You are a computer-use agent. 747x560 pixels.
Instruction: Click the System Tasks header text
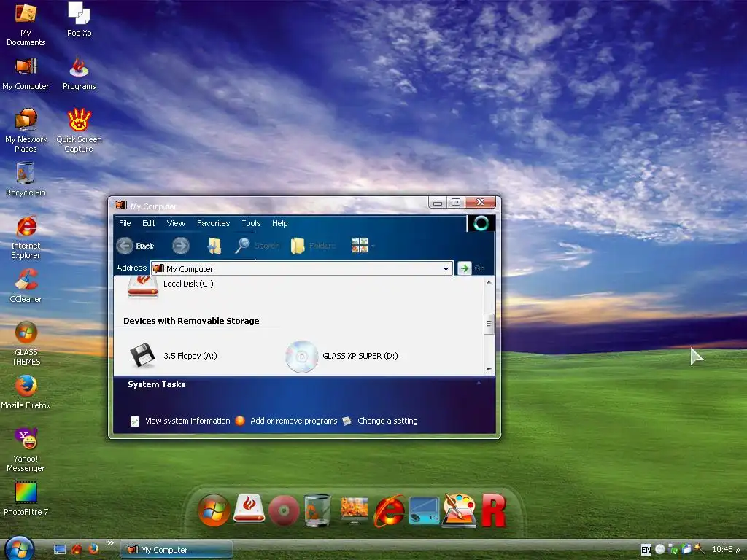point(156,384)
